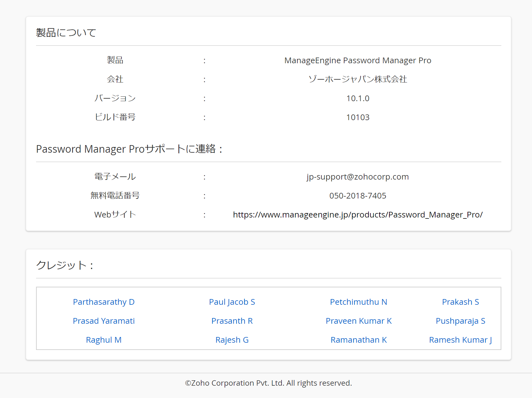Click the version value 10.1.0

pos(358,98)
